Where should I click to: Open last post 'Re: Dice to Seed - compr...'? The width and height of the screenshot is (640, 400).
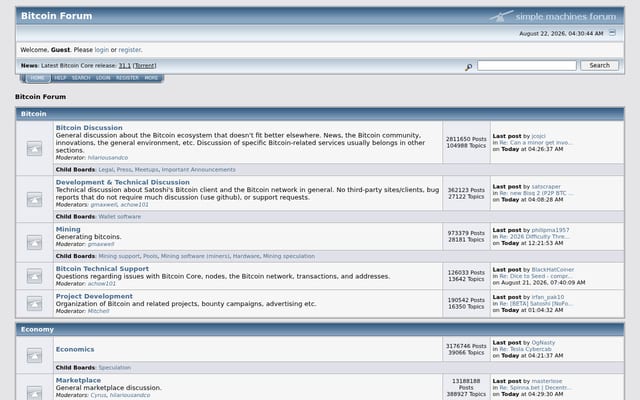[536, 276]
